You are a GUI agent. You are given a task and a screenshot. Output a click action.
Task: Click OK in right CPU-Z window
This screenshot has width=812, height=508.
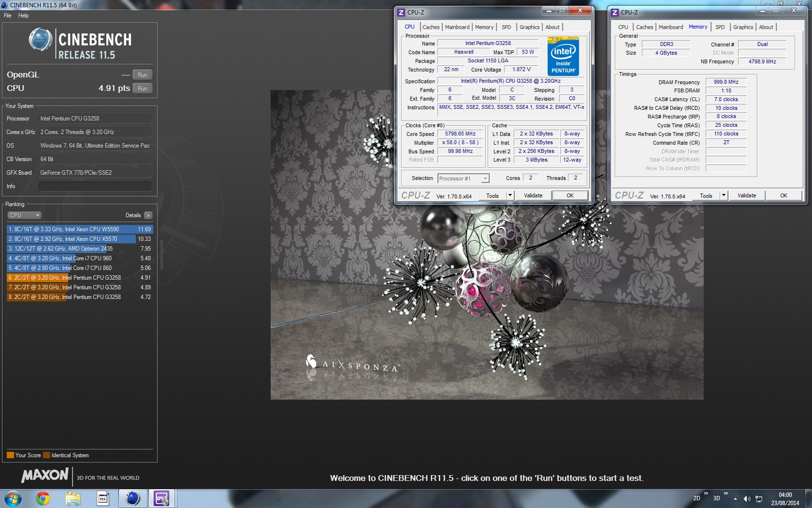coord(783,195)
